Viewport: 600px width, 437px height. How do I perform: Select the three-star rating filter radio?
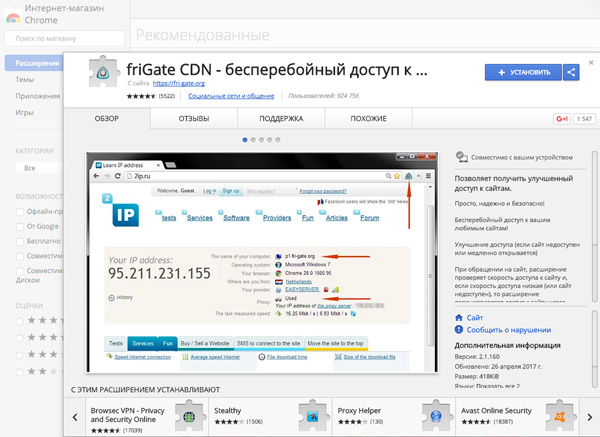pos(19,355)
